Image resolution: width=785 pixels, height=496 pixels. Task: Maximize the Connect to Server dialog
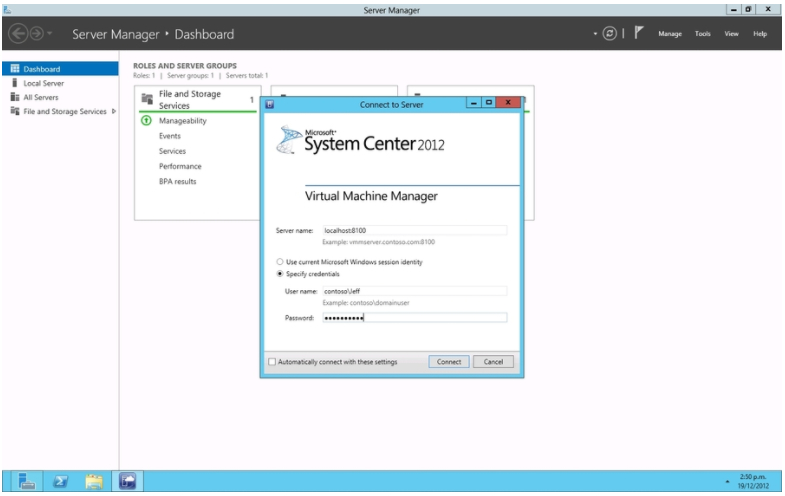(489, 103)
